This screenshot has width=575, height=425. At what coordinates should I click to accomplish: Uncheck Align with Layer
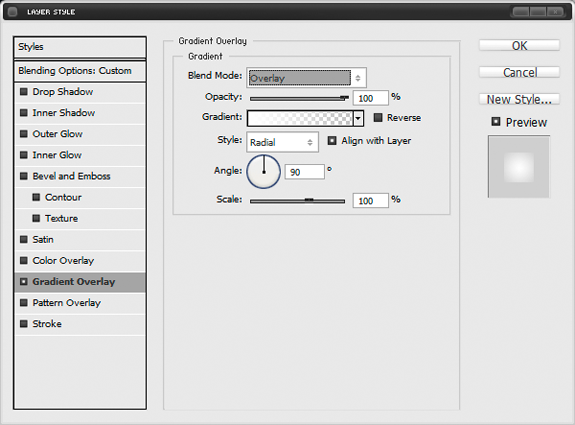coord(332,140)
